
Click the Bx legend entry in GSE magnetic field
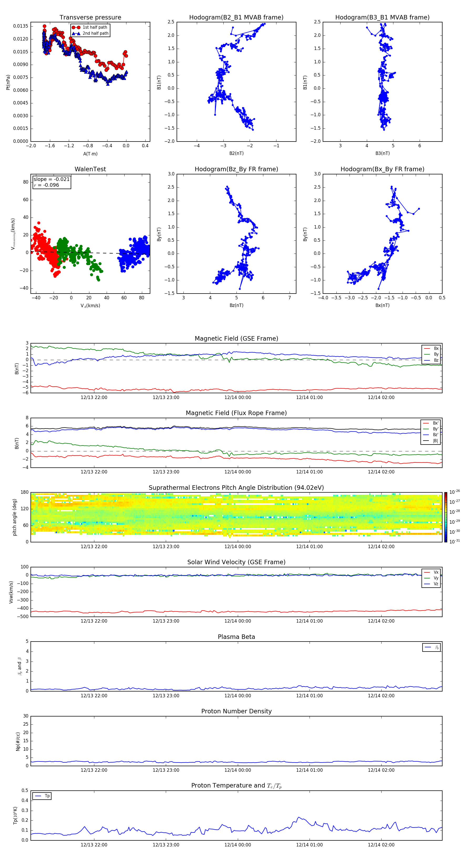point(431,349)
